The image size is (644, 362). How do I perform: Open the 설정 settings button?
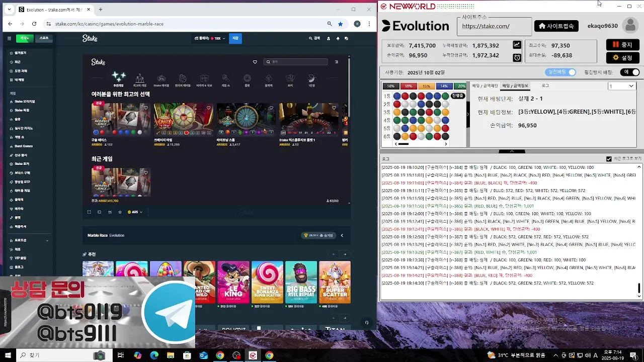pyautogui.click(x=622, y=58)
